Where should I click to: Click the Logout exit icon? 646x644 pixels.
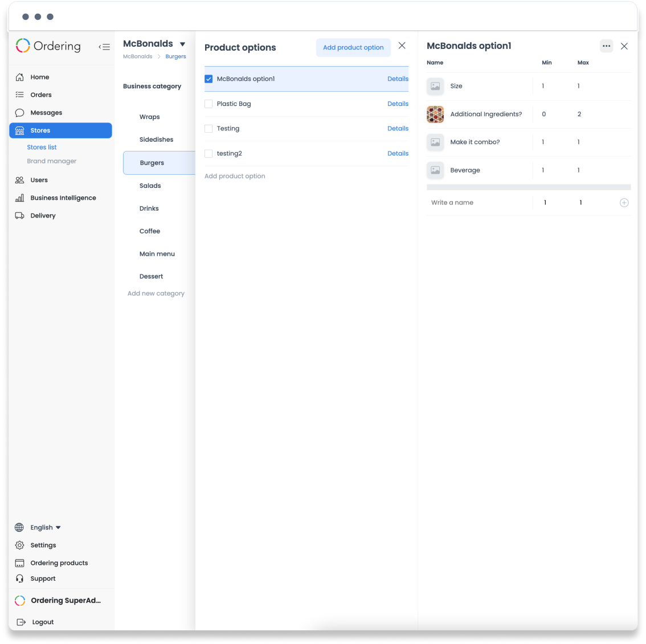(21, 622)
